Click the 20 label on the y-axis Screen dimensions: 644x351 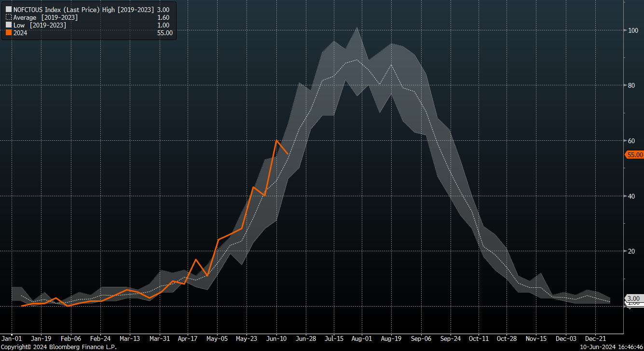[630, 251]
